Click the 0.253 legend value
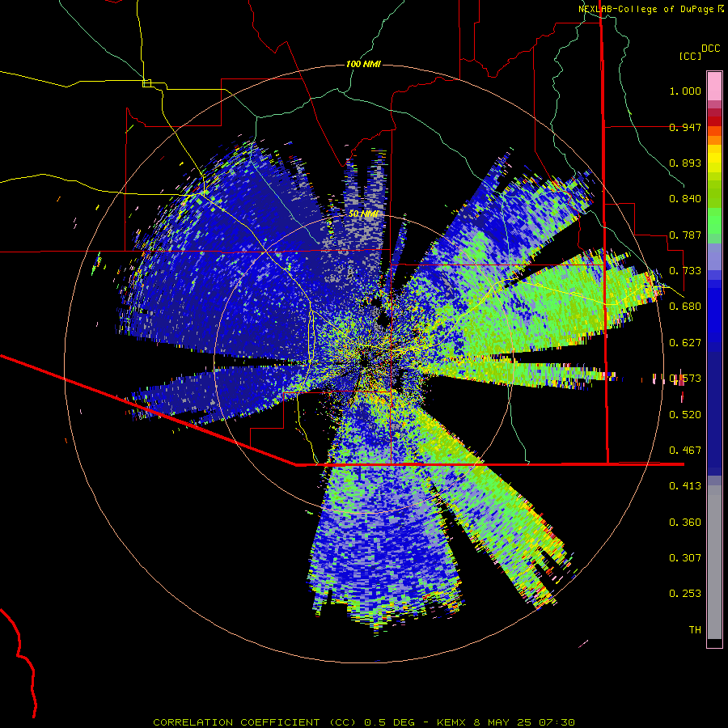 tap(685, 594)
